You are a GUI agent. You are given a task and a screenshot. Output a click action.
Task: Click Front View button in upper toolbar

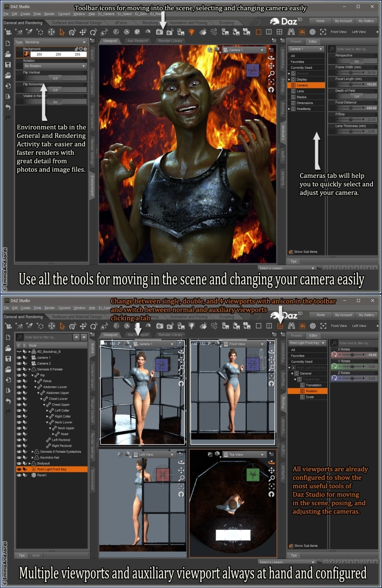click(x=339, y=32)
